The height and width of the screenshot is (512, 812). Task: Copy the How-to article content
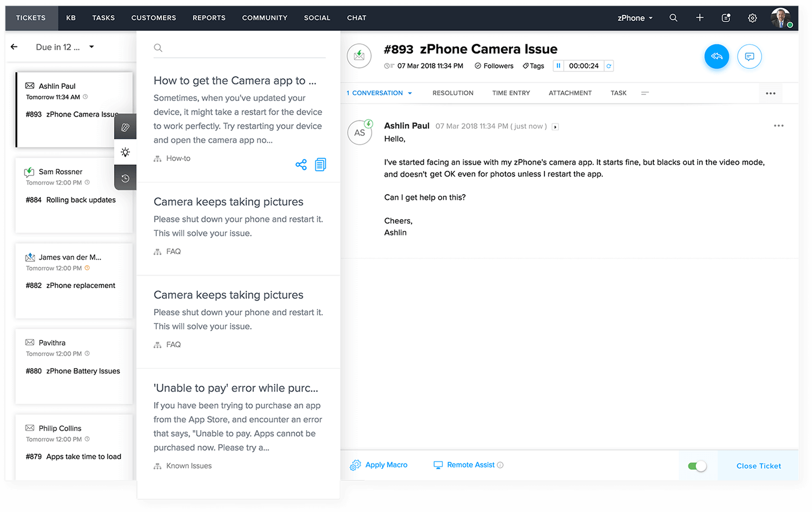coord(320,164)
